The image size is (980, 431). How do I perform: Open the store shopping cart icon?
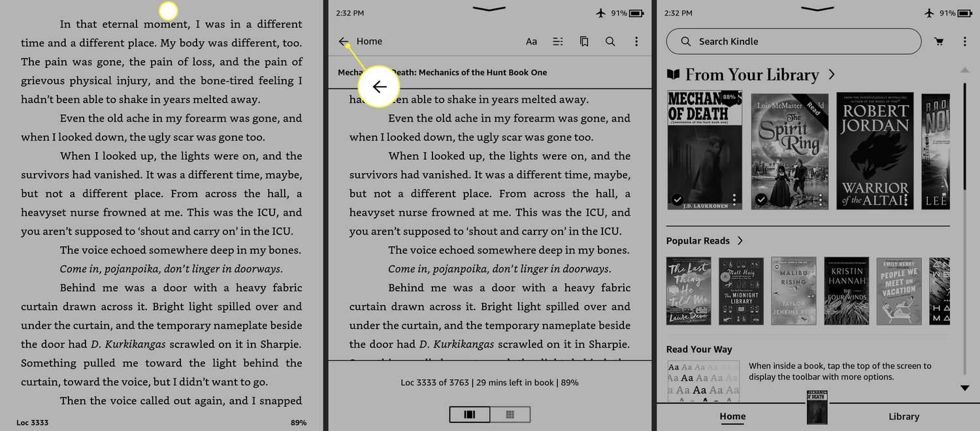click(939, 41)
